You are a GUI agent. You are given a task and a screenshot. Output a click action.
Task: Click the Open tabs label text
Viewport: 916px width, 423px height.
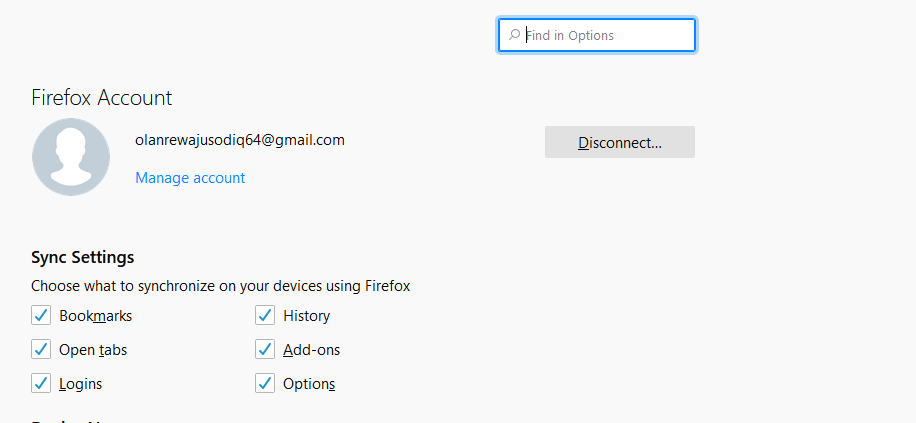point(93,350)
